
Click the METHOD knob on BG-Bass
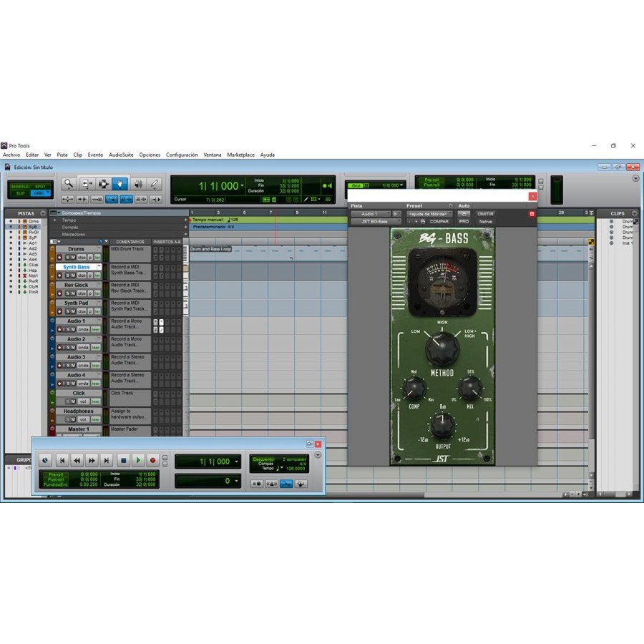coord(442,349)
